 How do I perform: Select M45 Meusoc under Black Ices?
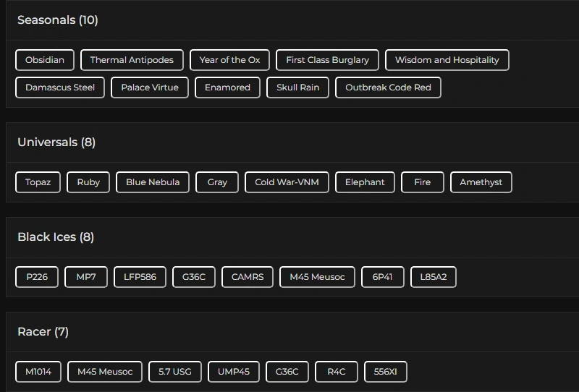tap(317, 277)
